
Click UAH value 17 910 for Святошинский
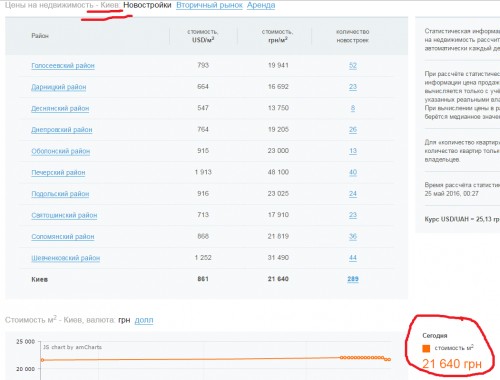click(x=278, y=215)
